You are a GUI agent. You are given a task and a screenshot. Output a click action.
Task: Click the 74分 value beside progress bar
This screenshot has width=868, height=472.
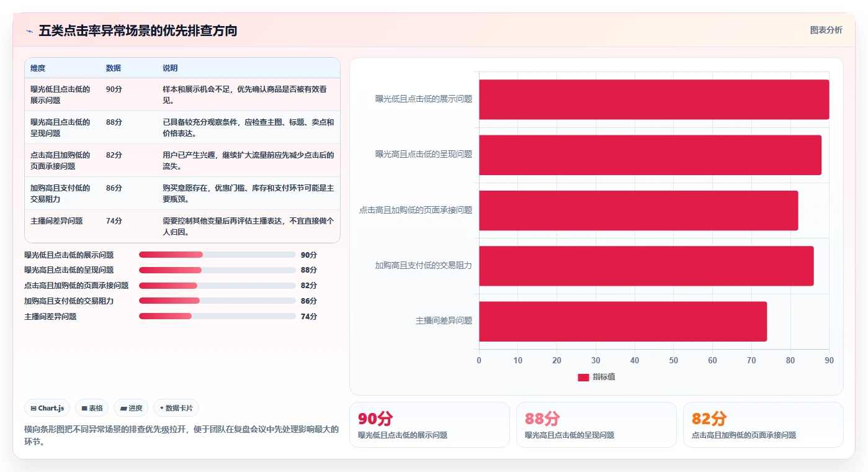pyautogui.click(x=309, y=317)
